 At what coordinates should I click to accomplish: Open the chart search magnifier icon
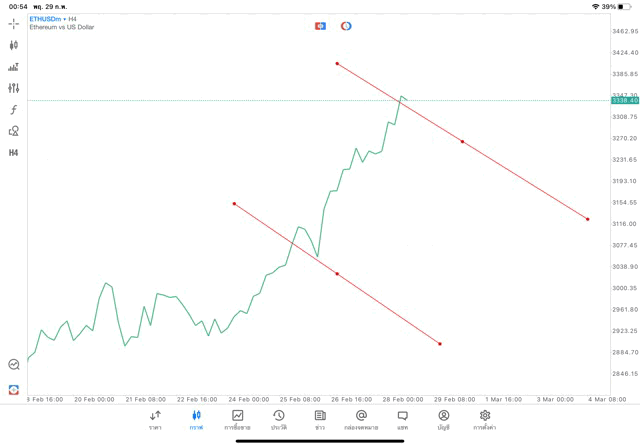[14, 365]
